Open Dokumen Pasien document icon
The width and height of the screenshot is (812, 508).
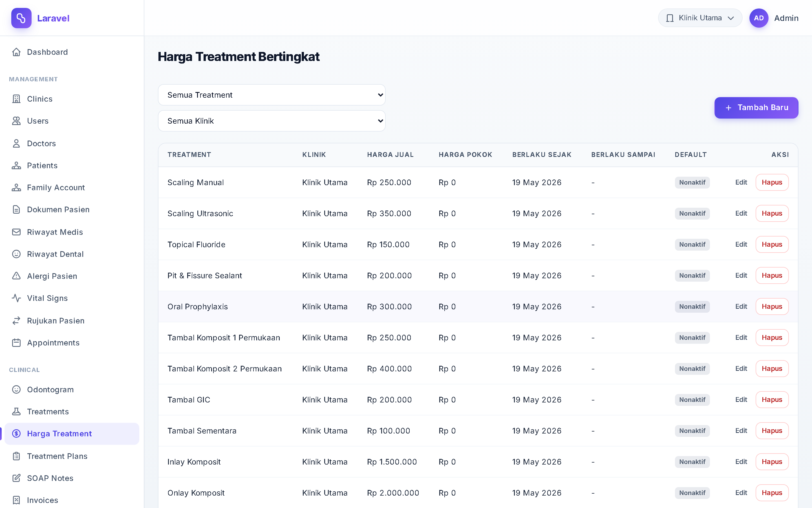(x=16, y=210)
